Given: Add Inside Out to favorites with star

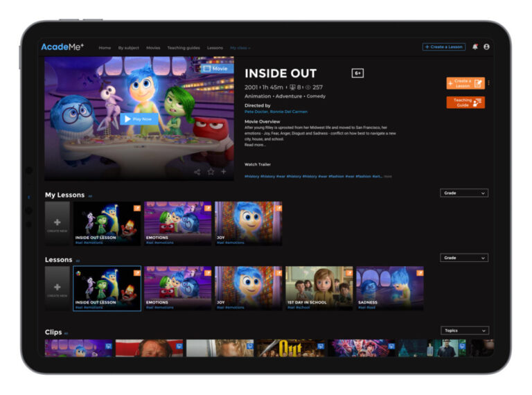Looking at the screenshot, I should [x=211, y=172].
